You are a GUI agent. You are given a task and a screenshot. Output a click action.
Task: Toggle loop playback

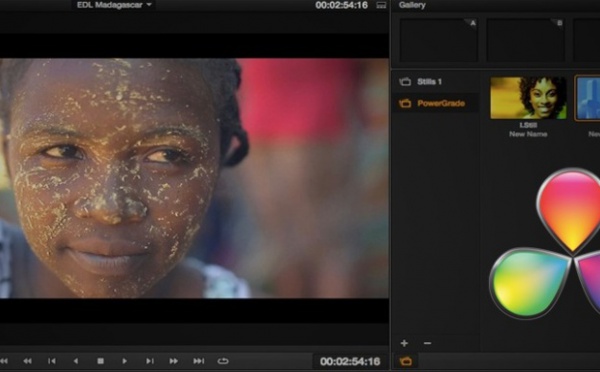click(223, 361)
